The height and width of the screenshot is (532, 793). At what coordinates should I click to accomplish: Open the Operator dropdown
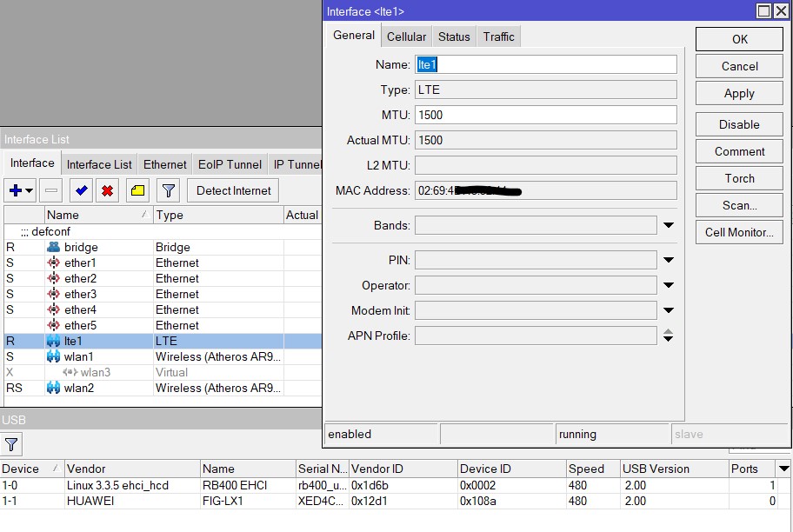click(x=668, y=284)
